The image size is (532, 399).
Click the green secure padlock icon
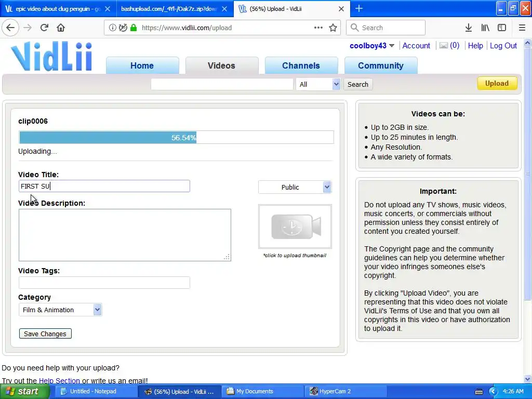(x=134, y=28)
